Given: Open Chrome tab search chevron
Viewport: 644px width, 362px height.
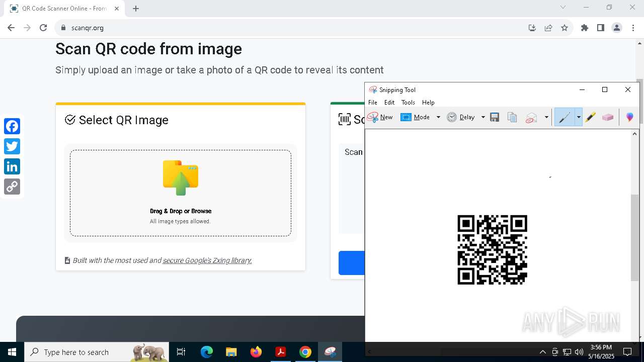Looking at the screenshot, I should coord(563,8).
